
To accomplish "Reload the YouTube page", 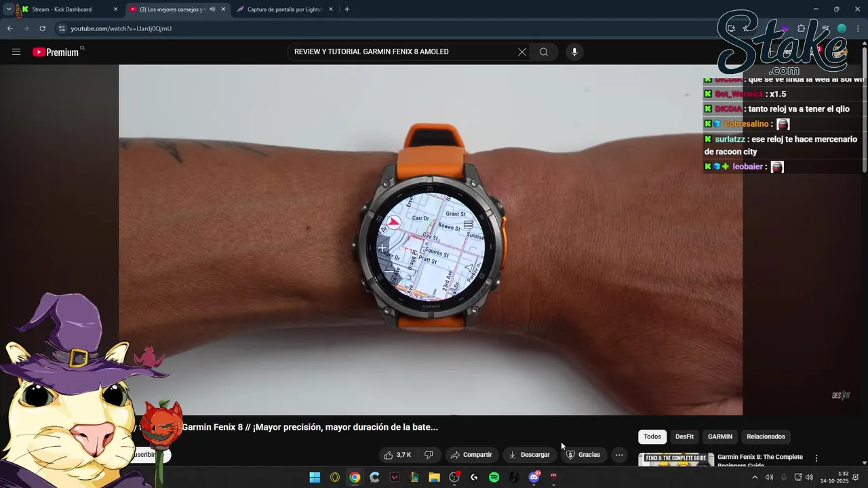I will [x=42, y=28].
